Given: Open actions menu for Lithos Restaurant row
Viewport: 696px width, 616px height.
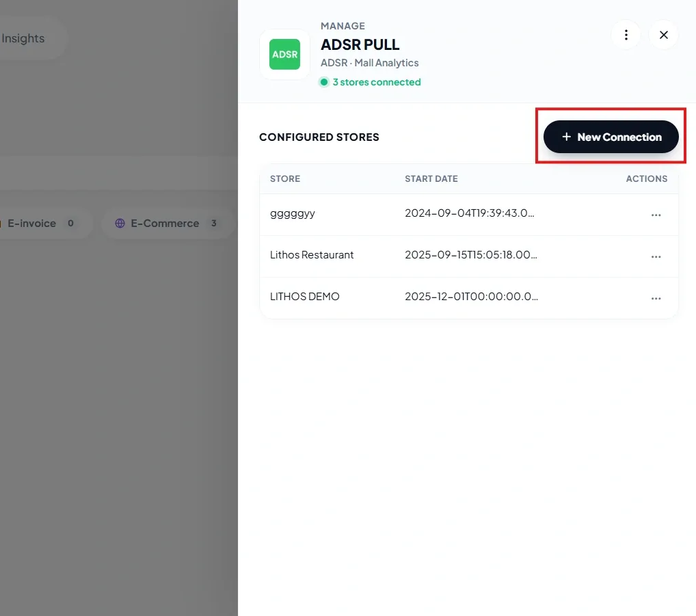Looking at the screenshot, I should [x=656, y=256].
